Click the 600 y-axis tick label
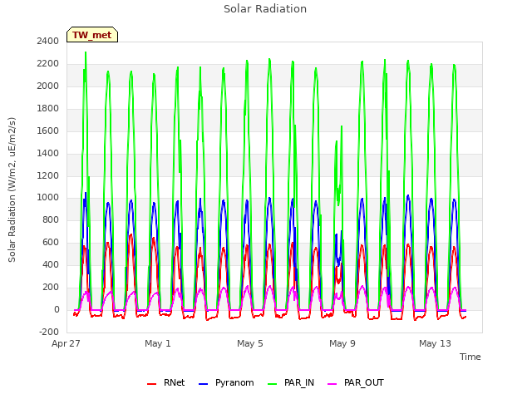 tap(52, 243)
